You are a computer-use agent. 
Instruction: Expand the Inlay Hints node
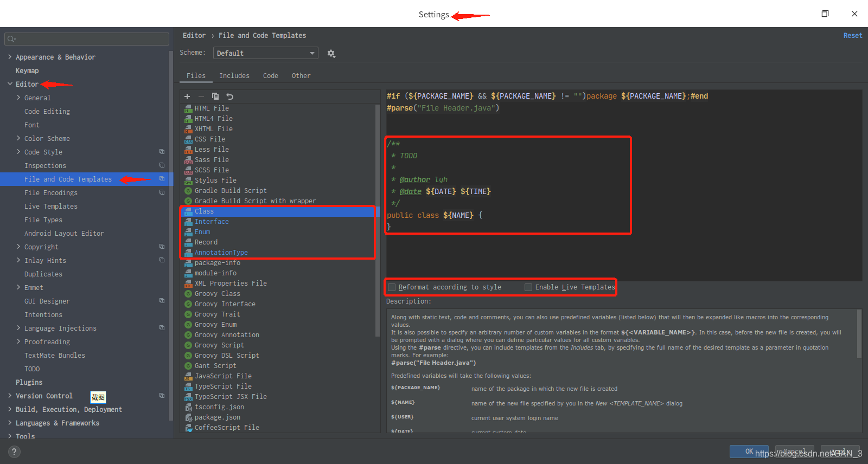18,260
